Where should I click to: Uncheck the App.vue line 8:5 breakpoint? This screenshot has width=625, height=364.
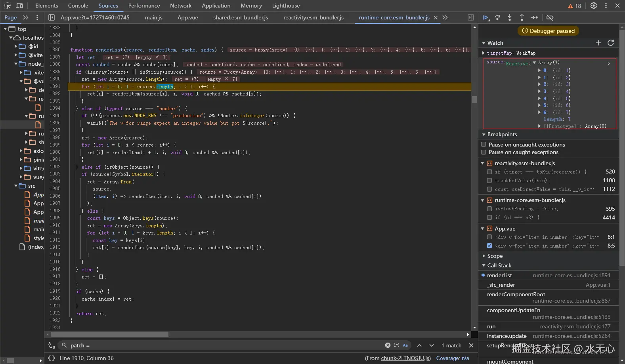489,246
